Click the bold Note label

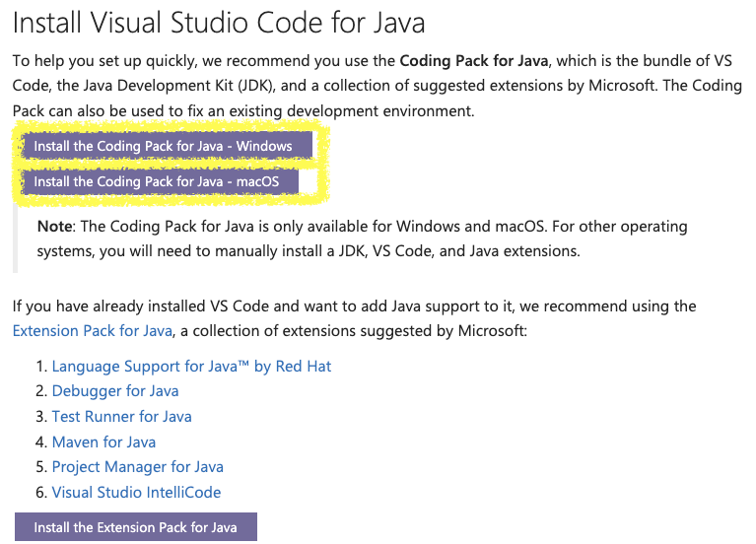[x=56, y=227]
